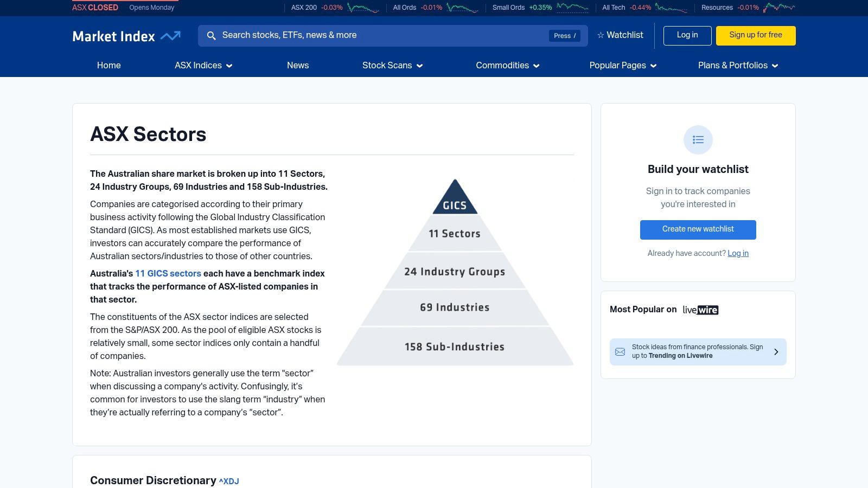Click the search magnifier icon
Image resolution: width=868 pixels, height=488 pixels.
click(212, 36)
